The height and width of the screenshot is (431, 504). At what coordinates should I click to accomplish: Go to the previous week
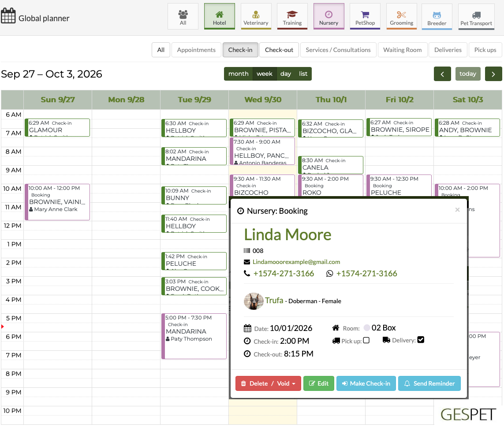[442, 74]
